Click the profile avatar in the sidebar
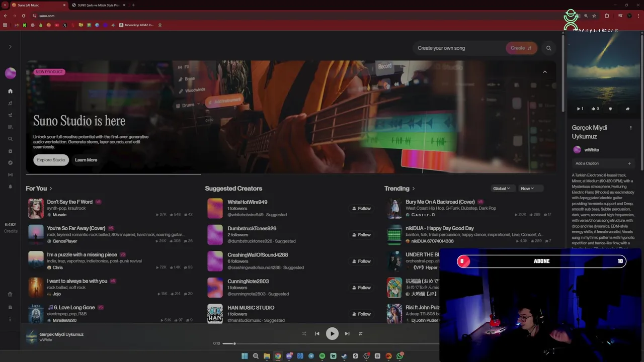644x362 pixels. tap(10, 73)
